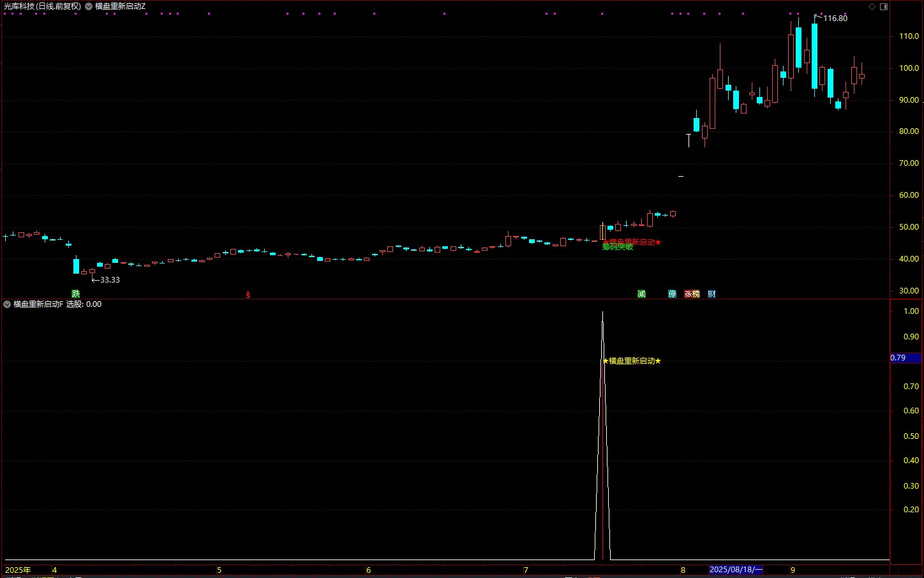Click the red $ marker under the chart
Viewport: 924px width, 578px height.
pos(248,294)
